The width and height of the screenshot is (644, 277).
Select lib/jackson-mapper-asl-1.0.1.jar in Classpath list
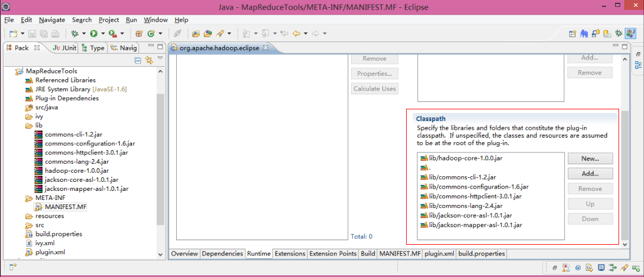tap(471, 225)
